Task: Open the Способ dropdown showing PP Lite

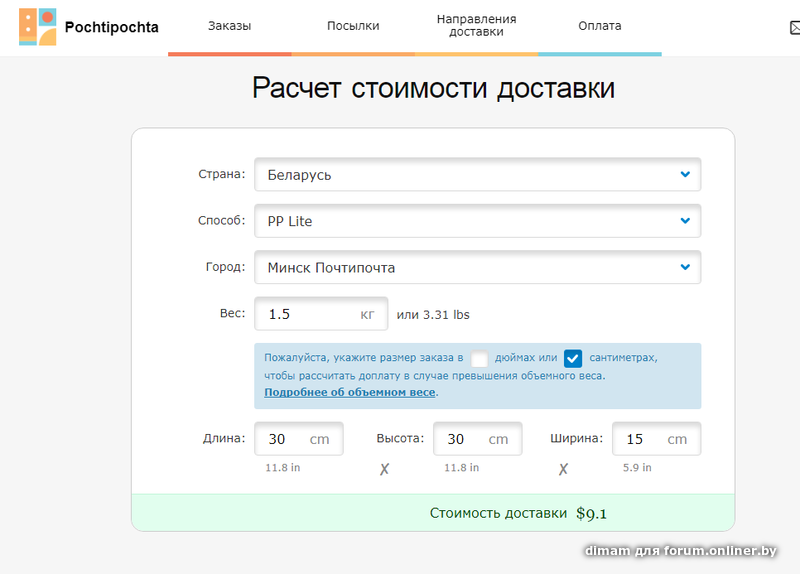Action: [x=477, y=221]
